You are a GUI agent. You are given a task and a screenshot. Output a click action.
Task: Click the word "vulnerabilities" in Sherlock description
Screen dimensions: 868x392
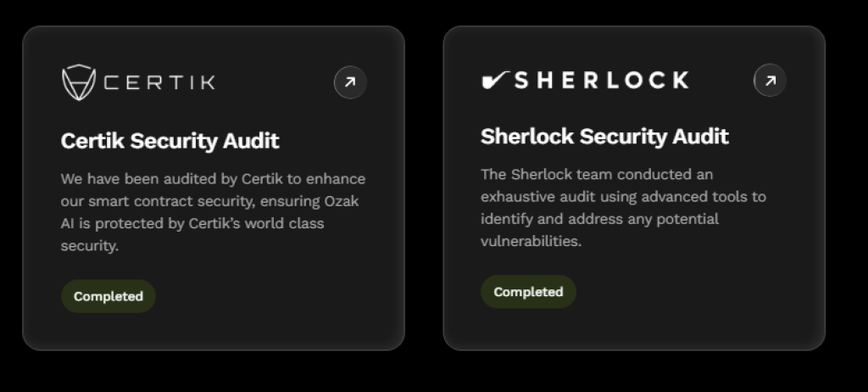(x=530, y=241)
